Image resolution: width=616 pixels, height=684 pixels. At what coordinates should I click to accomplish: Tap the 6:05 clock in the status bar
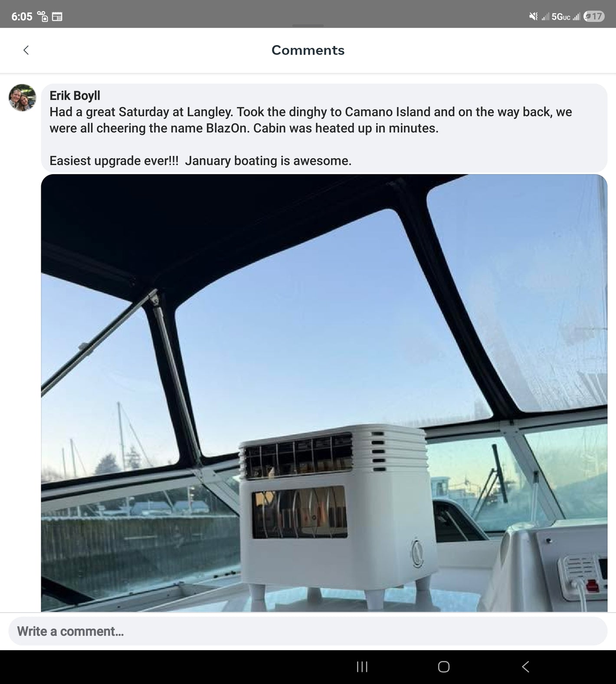point(22,16)
